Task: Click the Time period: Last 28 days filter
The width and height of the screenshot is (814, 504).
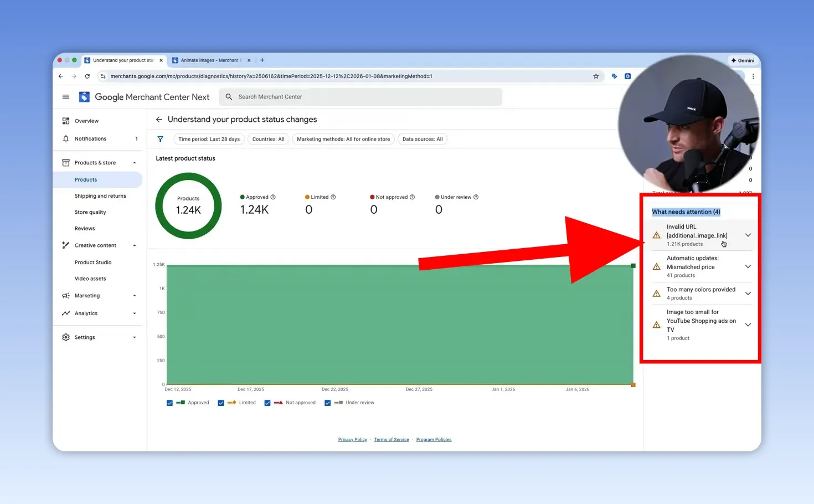Action: point(209,139)
